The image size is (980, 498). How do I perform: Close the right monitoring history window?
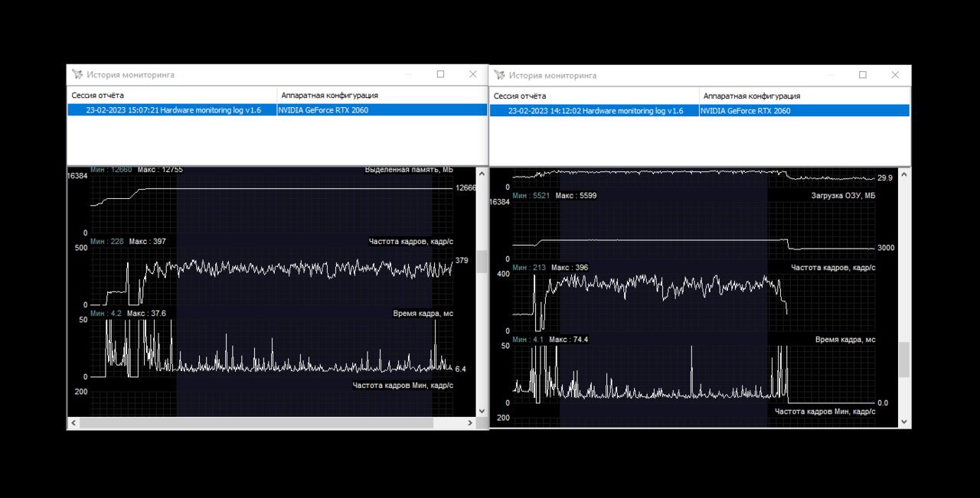click(895, 75)
